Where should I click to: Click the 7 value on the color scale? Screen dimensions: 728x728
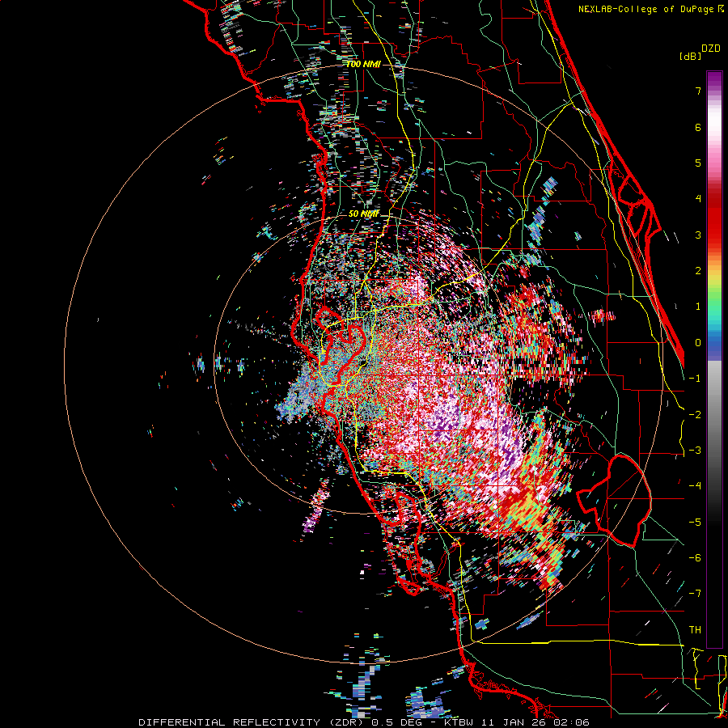[698, 91]
